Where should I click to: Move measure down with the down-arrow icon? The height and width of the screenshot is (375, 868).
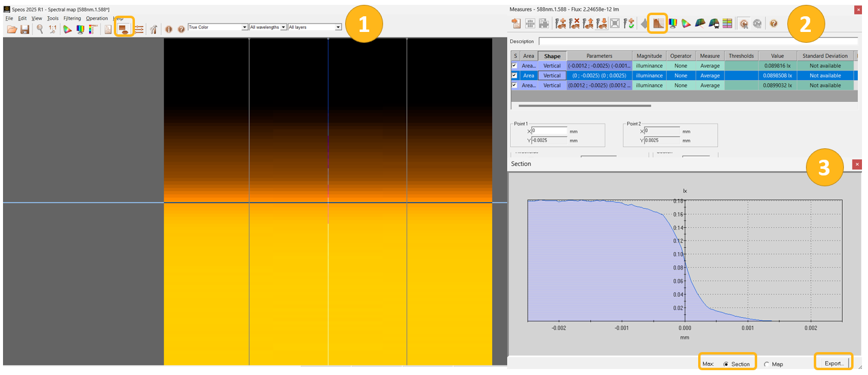(x=602, y=24)
